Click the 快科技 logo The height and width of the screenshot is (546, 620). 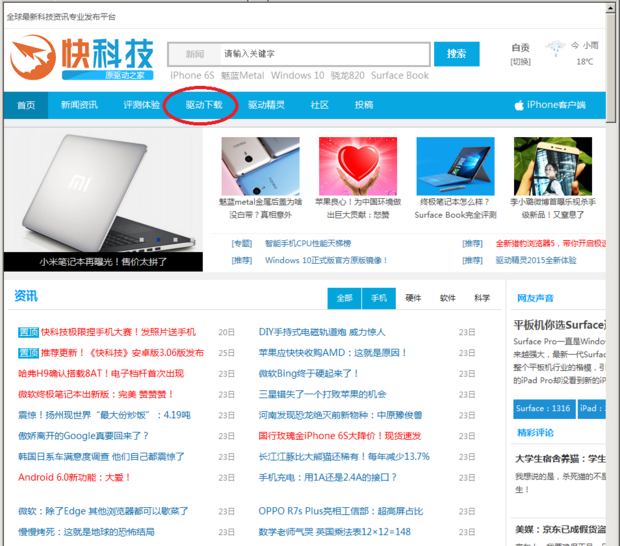[x=81, y=58]
